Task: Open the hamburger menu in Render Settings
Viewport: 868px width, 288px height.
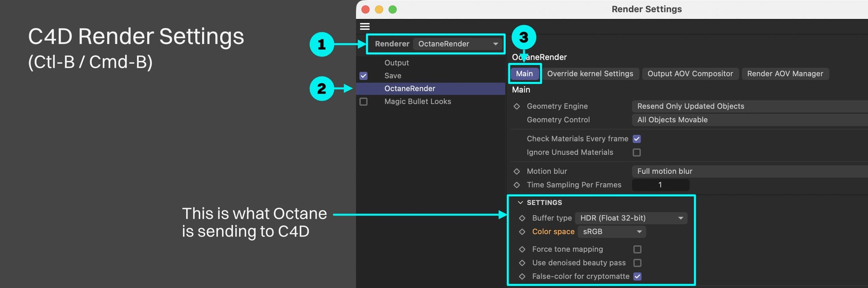Action: click(365, 26)
